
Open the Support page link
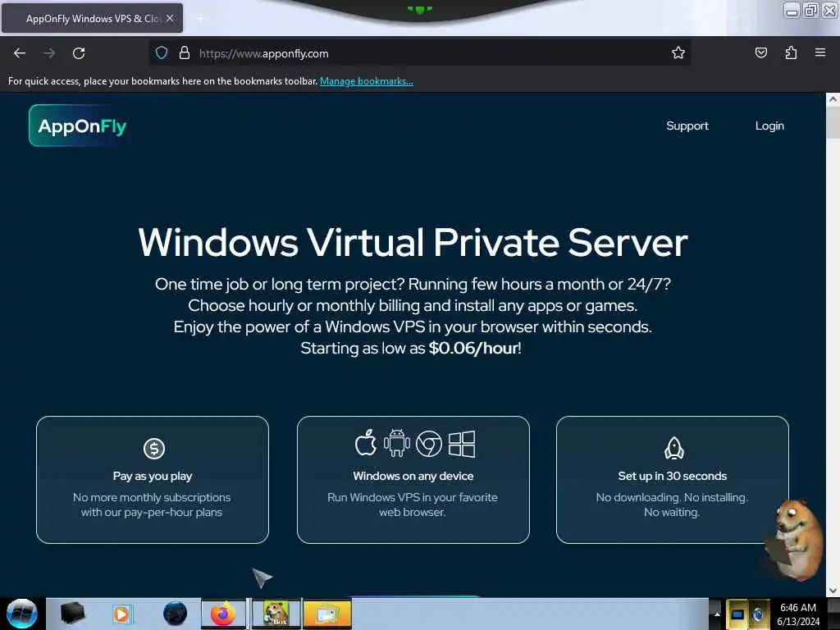687,126
